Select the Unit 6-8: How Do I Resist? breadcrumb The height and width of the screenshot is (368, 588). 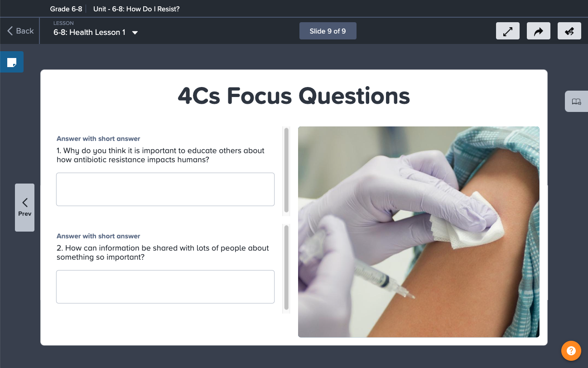136,9
